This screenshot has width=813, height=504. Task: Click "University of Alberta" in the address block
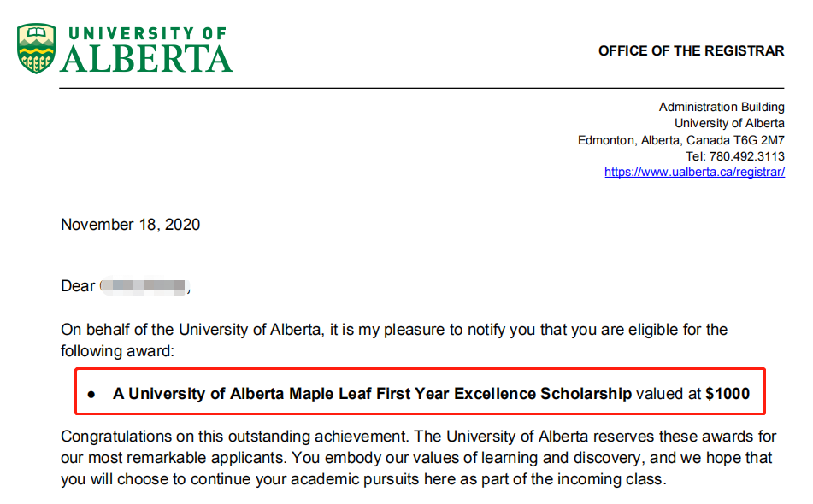[729, 123]
